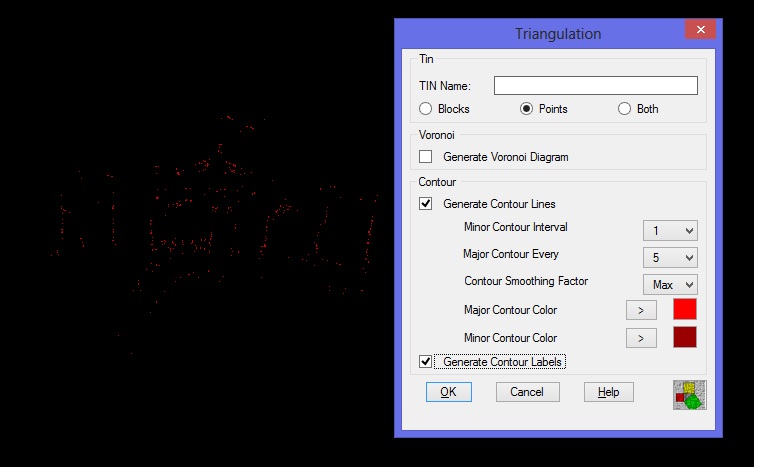This screenshot has width=758, height=468.
Task: Click the "TIN Name:" label
Action: pyautogui.click(x=445, y=86)
